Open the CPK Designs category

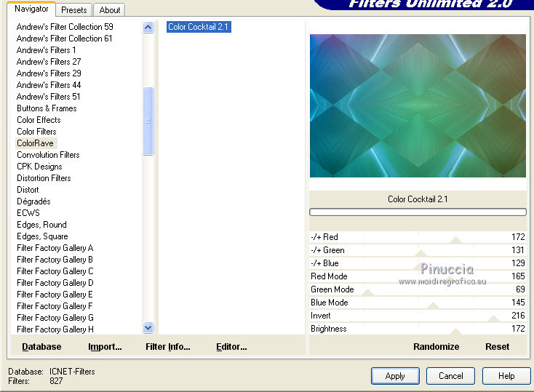point(39,167)
